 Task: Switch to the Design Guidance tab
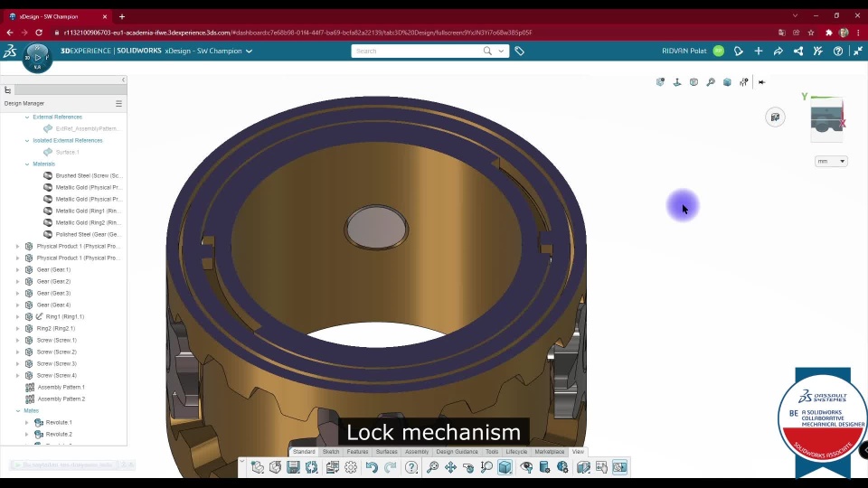click(x=458, y=452)
